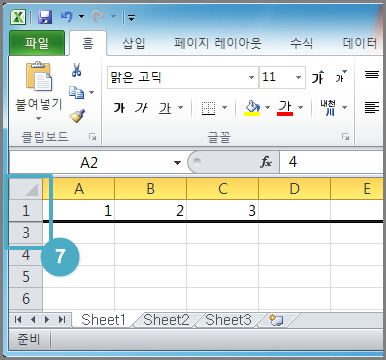The height and width of the screenshot is (360, 386).
Task: Select row 6 header
Action: (x=26, y=299)
